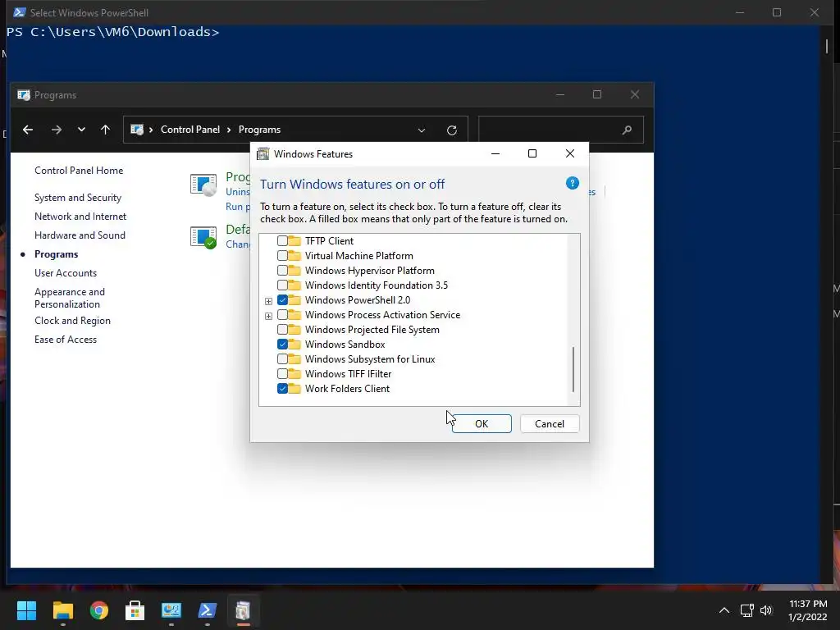Image resolution: width=840 pixels, height=630 pixels.
Task: Open network status tray icon
Action: 746,610
